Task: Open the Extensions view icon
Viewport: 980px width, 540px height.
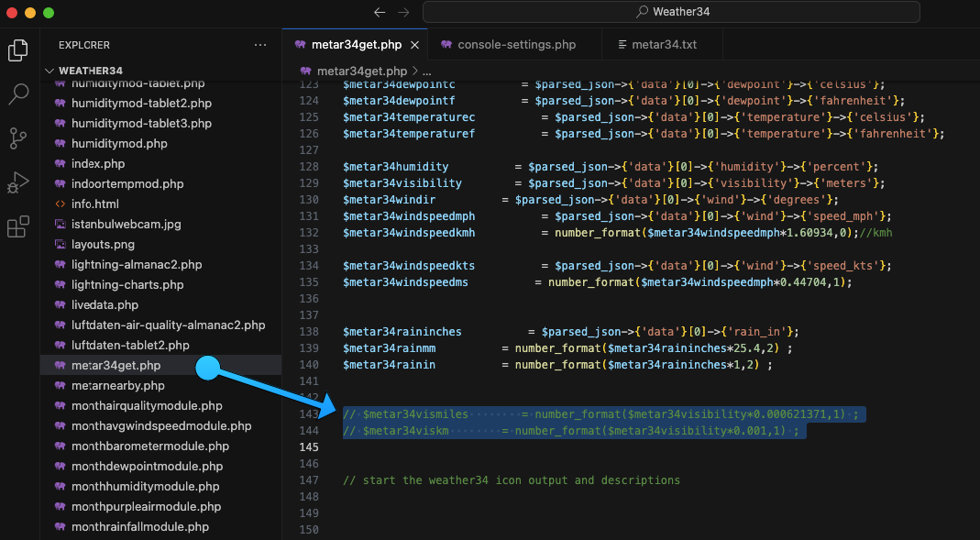Action: 18,226
